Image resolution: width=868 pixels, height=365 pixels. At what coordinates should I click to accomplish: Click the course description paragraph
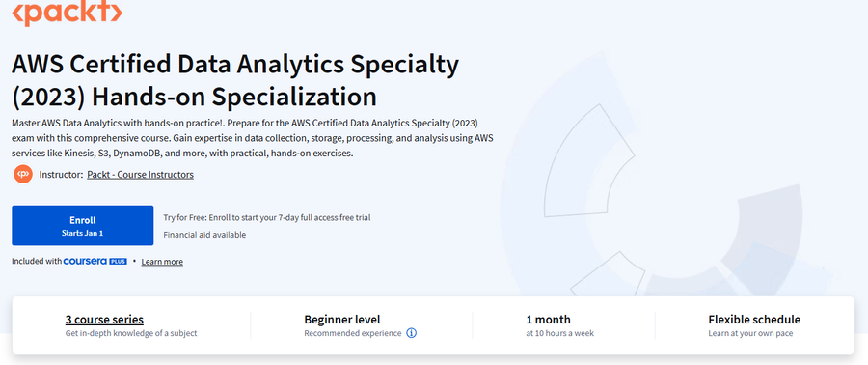tap(253, 138)
